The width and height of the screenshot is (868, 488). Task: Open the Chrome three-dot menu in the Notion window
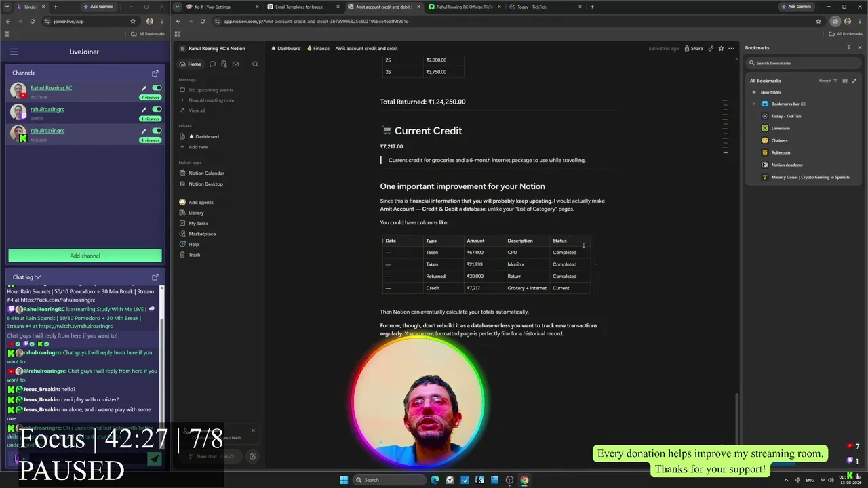point(859,21)
